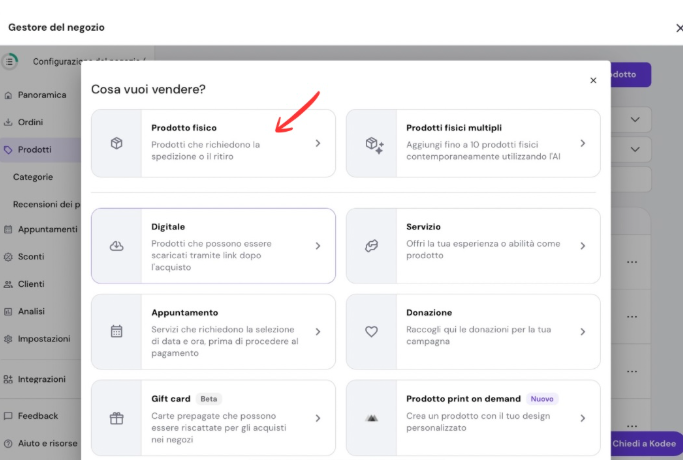
Task: Close the Gestore del negozio window
Action: click(x=679, y=28)
